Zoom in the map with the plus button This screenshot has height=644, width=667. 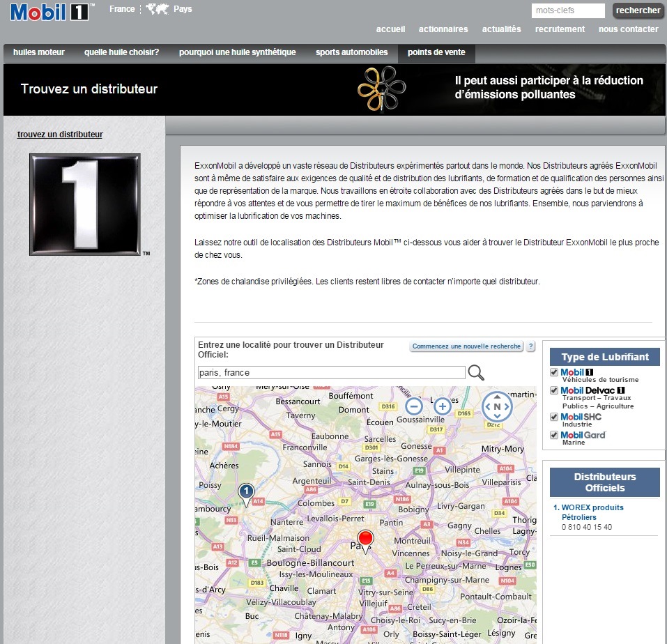point(443,406)
